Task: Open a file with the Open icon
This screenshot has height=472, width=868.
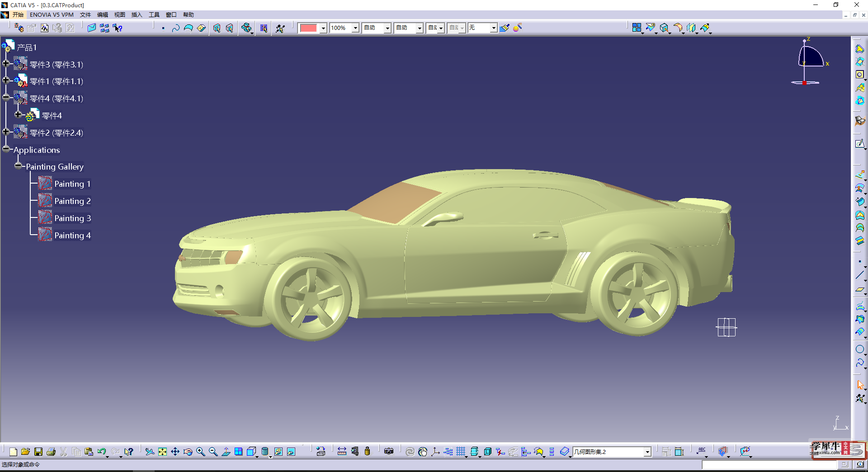Action: tap(25, 452)
